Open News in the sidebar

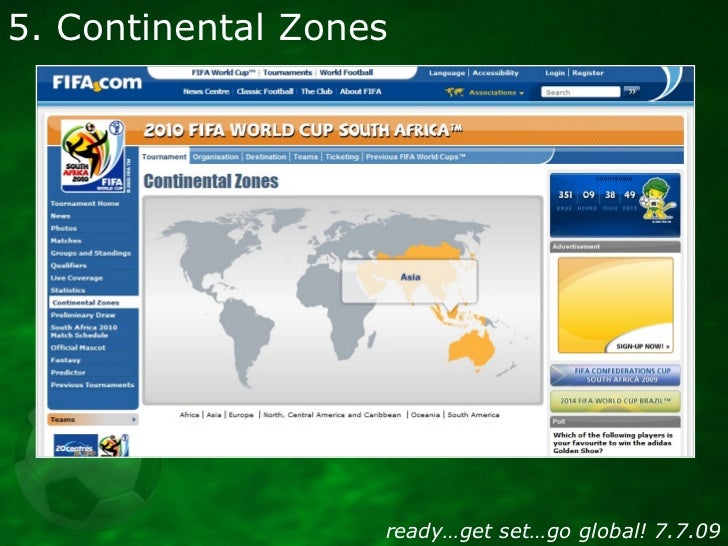60,216
